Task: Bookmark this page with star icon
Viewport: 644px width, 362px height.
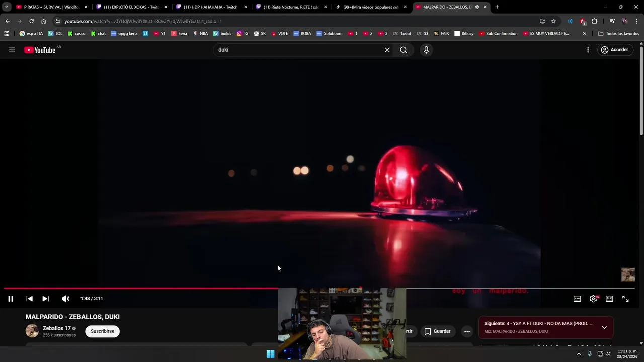Action: pos(553,21)
